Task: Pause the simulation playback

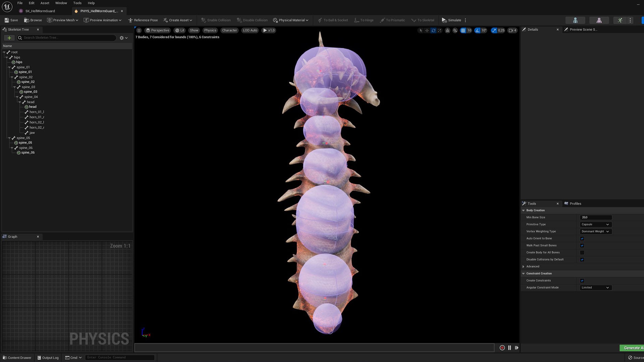Action: click(x=509, y=348)
